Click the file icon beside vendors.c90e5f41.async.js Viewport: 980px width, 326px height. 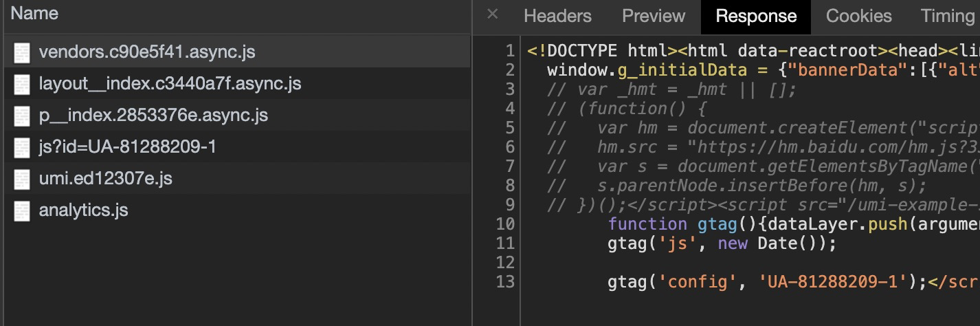coord(23,52)
